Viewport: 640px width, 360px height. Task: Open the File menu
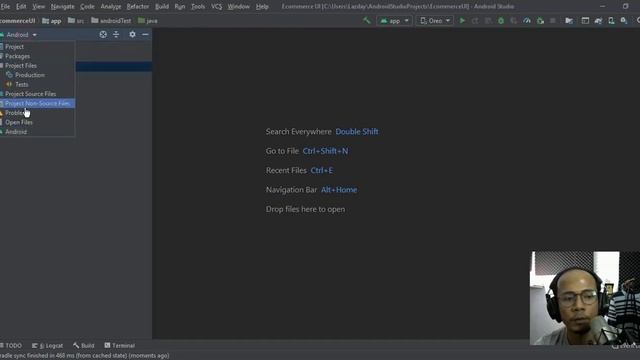click(5, 7)
